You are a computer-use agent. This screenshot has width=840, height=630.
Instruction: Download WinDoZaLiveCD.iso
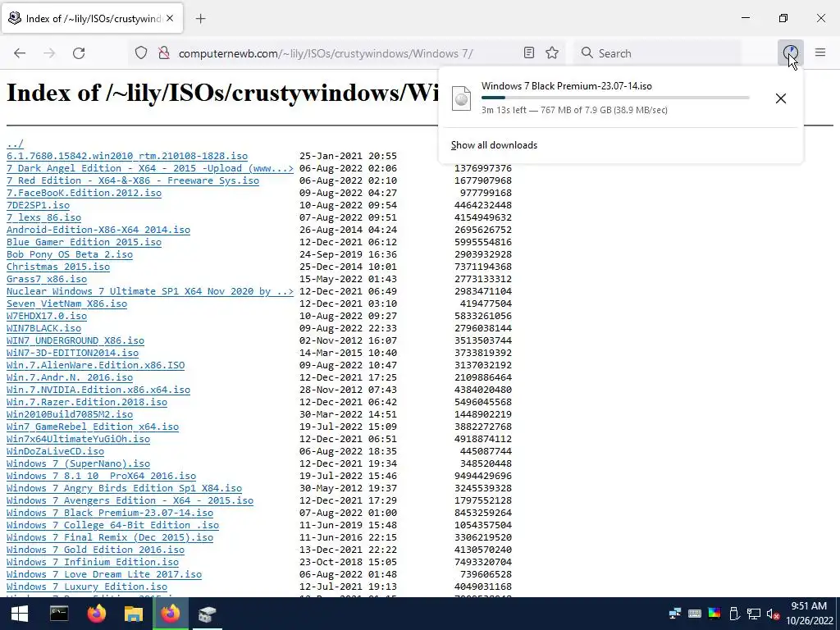coord(55,452)
